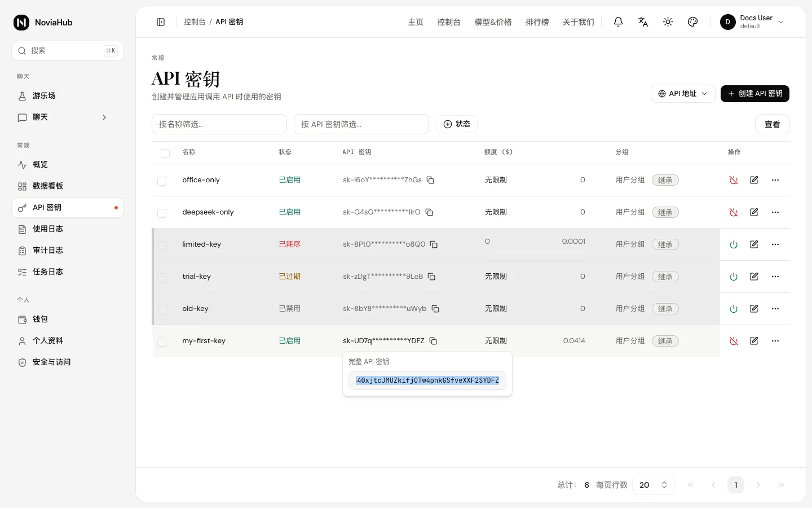Open 数据看板 in sidebar
The width and height of the screenshot is (812, 508).
[x=68, y=186]
